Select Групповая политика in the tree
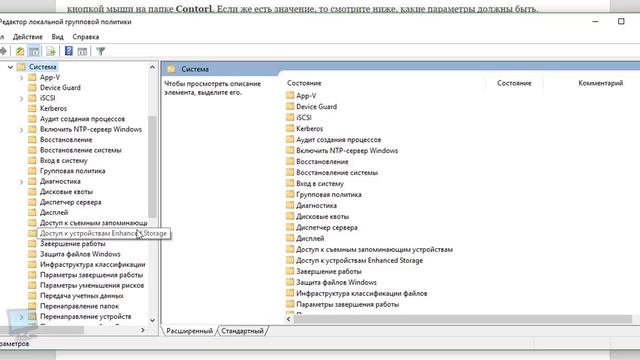 click(73, 171)
